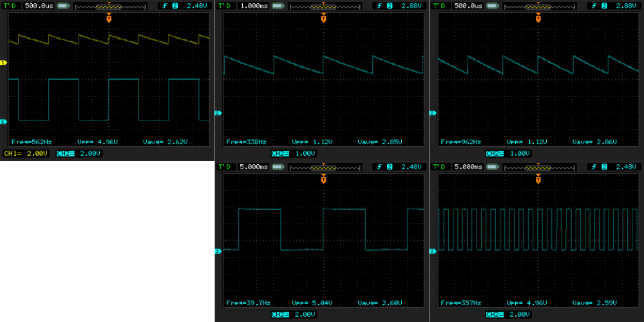Click the Freq=338Hz measurement readout

247,142
